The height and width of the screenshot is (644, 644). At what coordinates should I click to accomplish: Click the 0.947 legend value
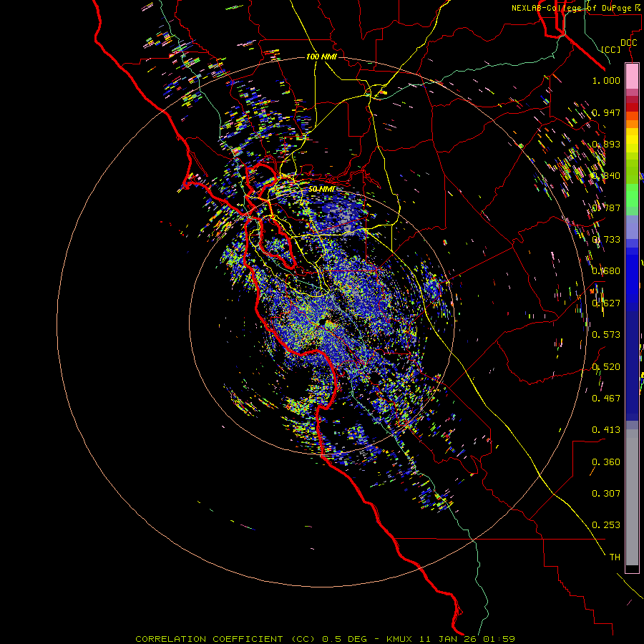606,112
